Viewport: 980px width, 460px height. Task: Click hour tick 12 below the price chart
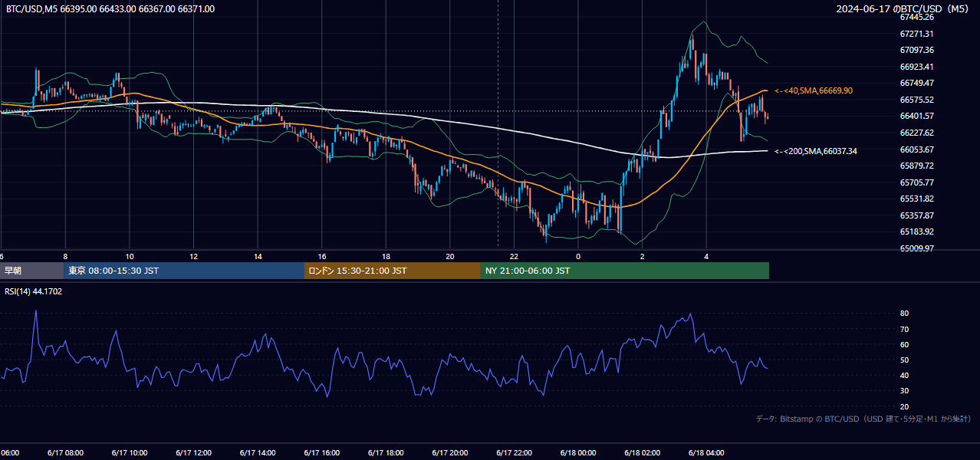coord(193,256)
